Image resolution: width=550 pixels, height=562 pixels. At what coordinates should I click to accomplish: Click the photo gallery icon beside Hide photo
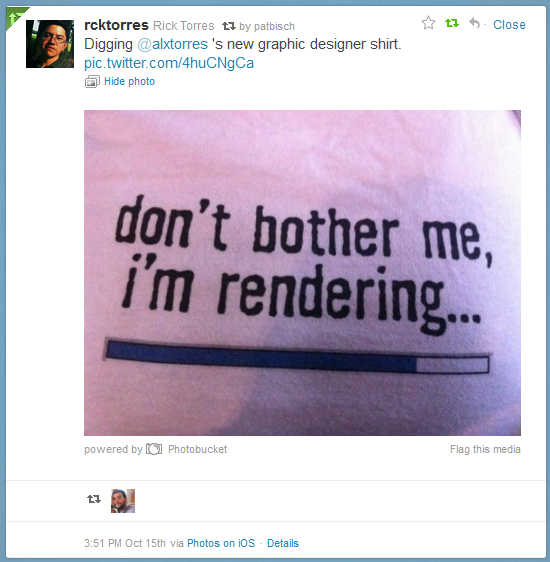92,82
